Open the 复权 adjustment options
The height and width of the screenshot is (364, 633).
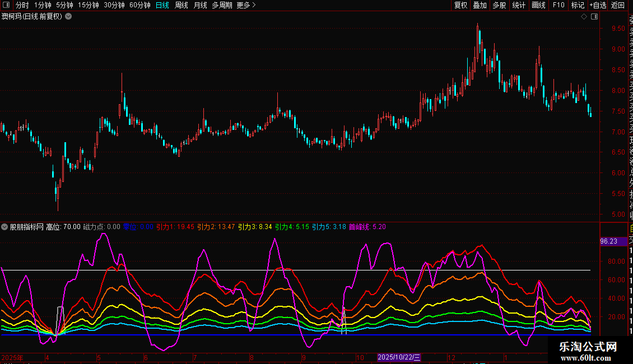tap(460, 5)
